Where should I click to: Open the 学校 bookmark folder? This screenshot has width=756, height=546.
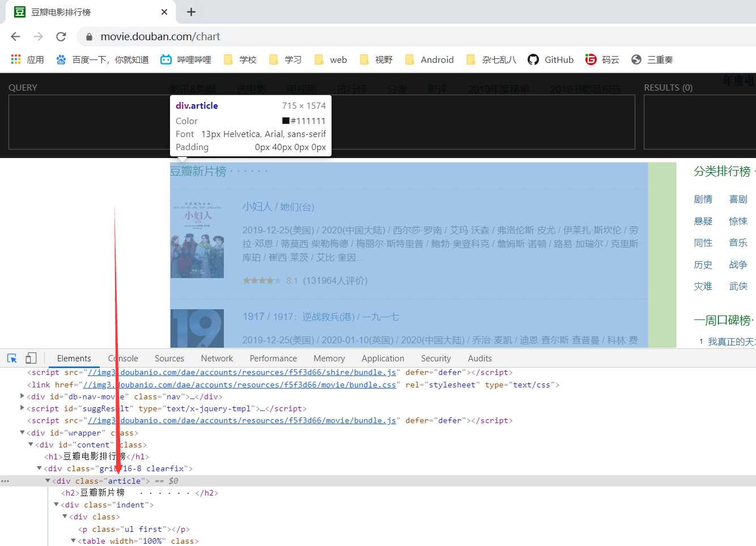click(x=240, y=59)
